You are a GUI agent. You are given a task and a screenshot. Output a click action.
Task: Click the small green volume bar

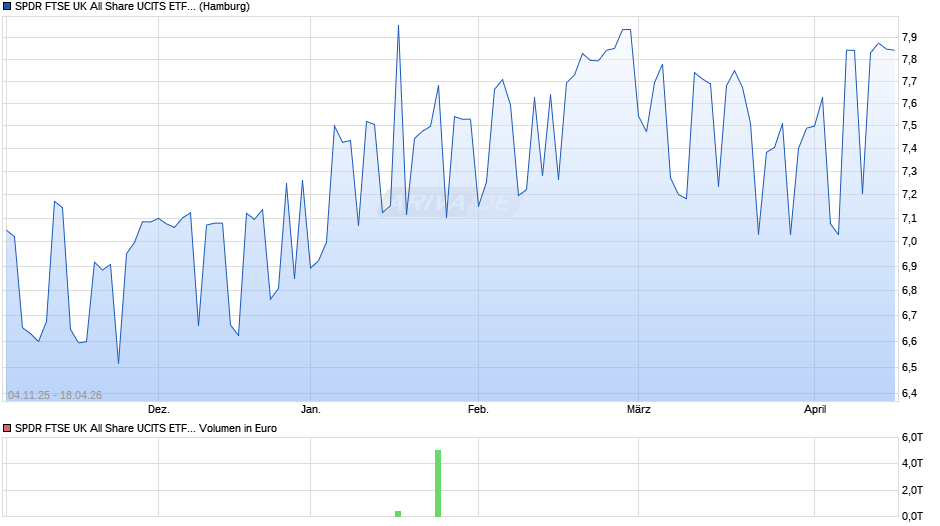pos(398,513)
